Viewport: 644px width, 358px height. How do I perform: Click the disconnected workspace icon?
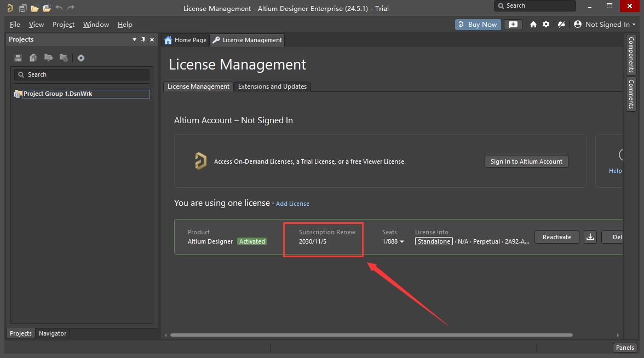click(561, 25)
